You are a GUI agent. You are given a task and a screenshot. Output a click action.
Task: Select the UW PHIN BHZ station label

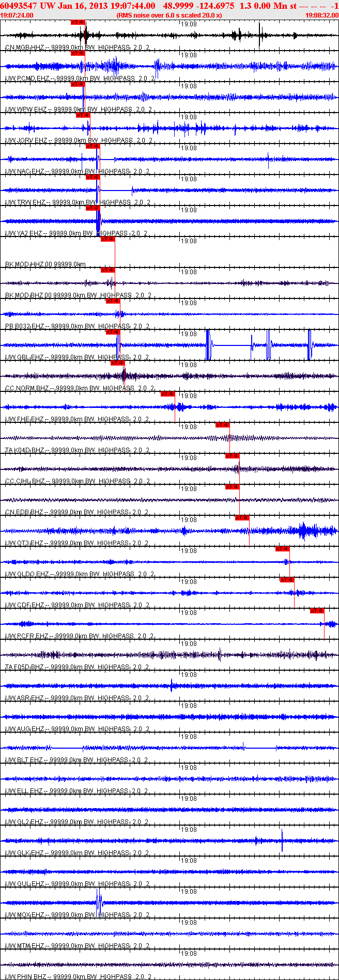point(79,977)
